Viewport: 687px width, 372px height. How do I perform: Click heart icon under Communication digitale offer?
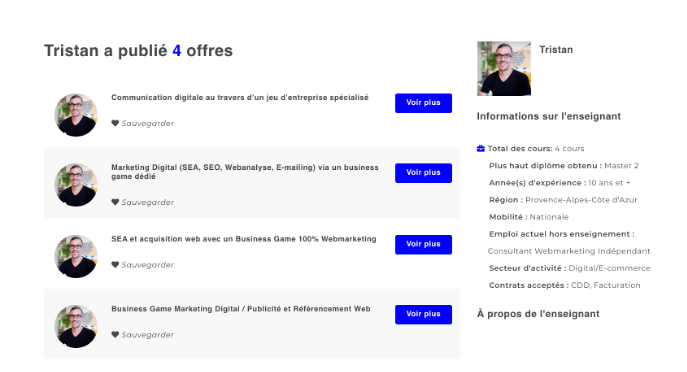(115, 123)
